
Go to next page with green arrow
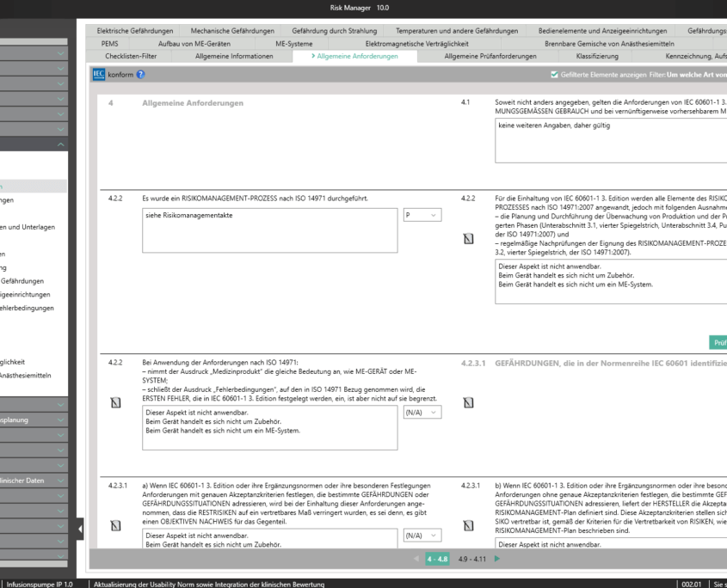[x=497, y=559]
